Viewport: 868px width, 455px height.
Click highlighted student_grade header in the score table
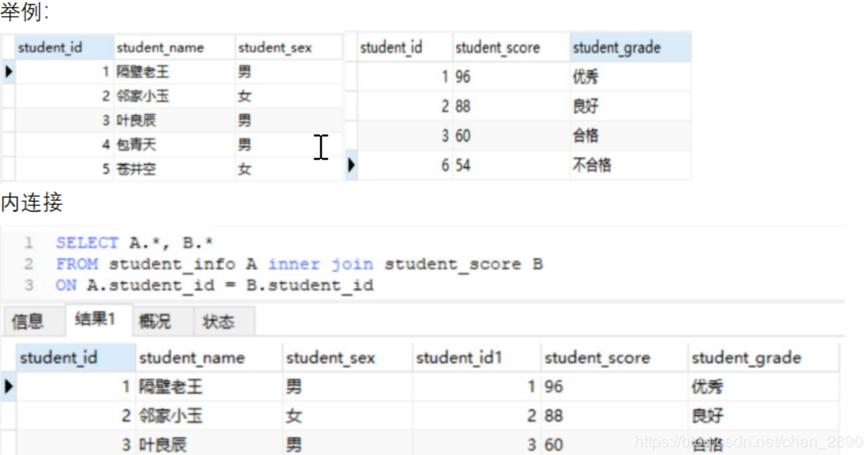coord(630,48)
